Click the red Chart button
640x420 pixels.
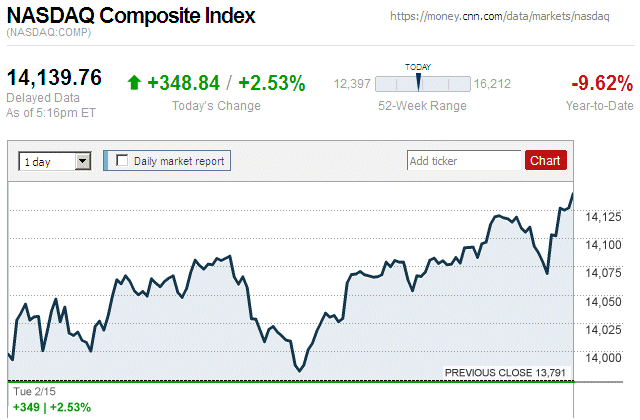pos(545,160)
